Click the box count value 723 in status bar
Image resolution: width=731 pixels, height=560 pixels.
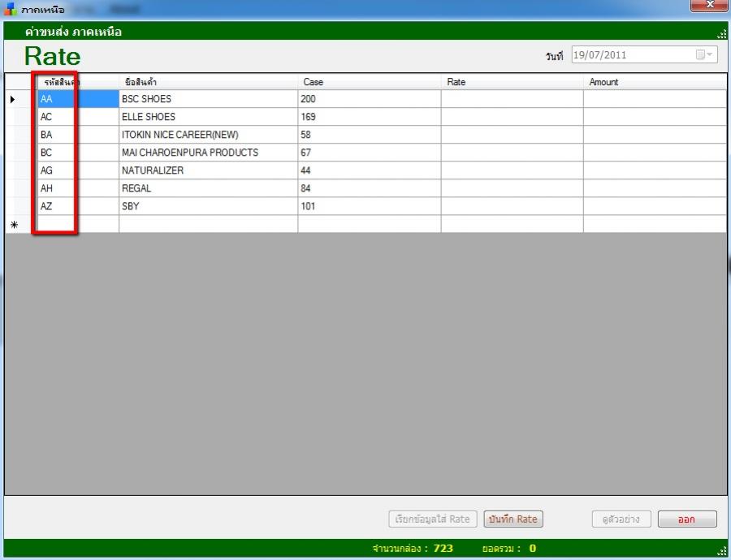443,549
